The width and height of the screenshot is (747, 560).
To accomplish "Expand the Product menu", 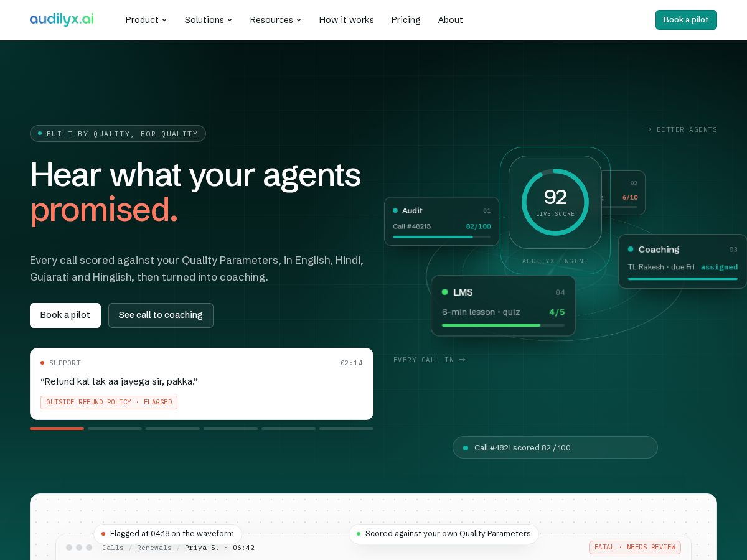I will pyautogui.click(x=146, y=20).
